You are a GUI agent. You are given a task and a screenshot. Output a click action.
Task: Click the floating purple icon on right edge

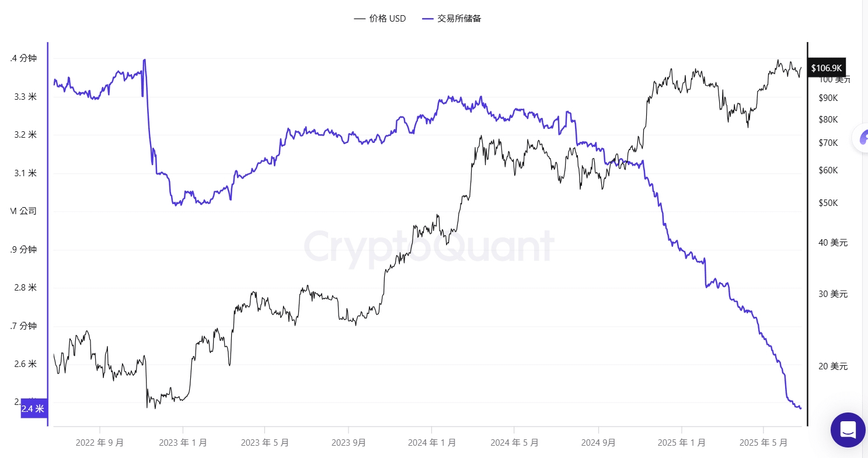[x=861, y=139]
